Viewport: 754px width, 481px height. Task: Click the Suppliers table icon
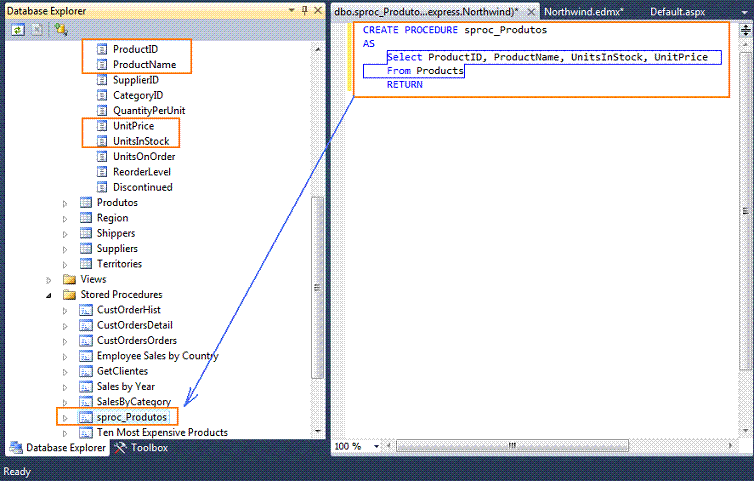coord(86,249)
